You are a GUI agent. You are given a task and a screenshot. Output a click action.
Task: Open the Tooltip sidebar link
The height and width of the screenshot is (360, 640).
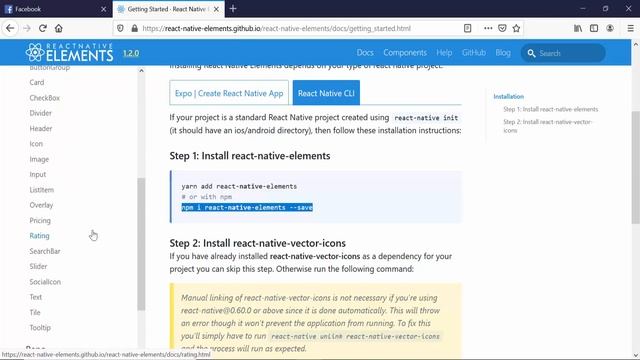point(40,327)
